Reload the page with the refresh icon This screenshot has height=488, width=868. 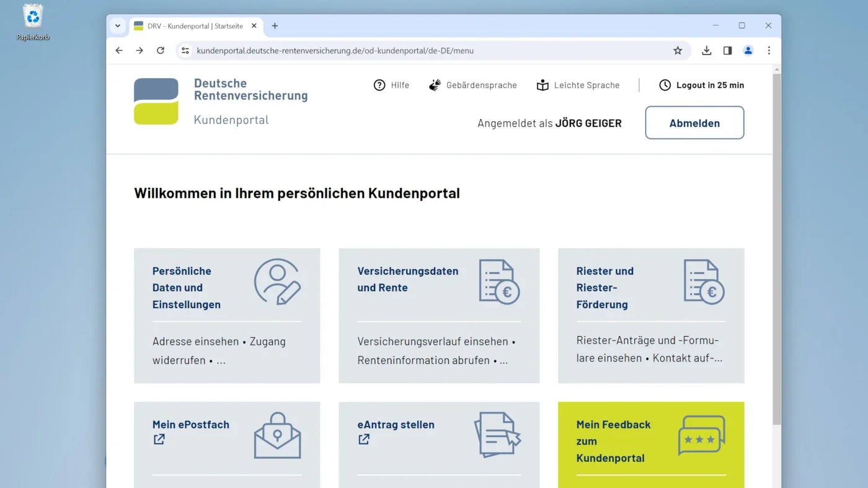coord(161,51)
